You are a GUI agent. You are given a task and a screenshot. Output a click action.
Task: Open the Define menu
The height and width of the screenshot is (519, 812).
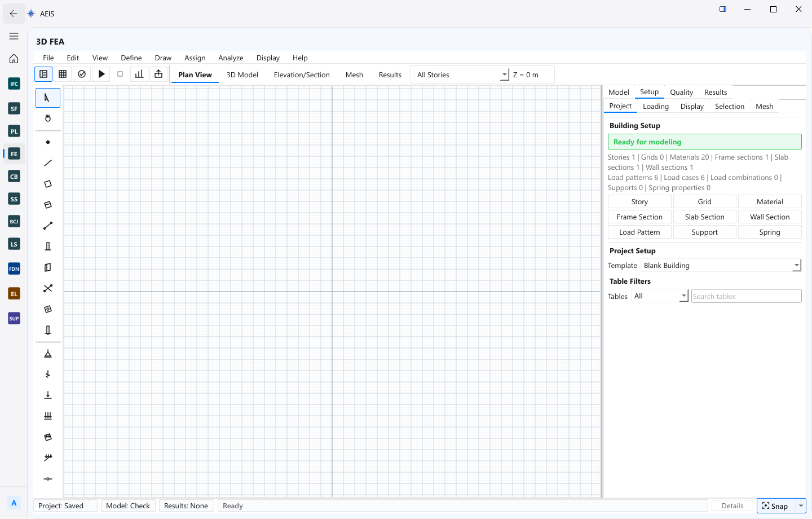[131, 58]
